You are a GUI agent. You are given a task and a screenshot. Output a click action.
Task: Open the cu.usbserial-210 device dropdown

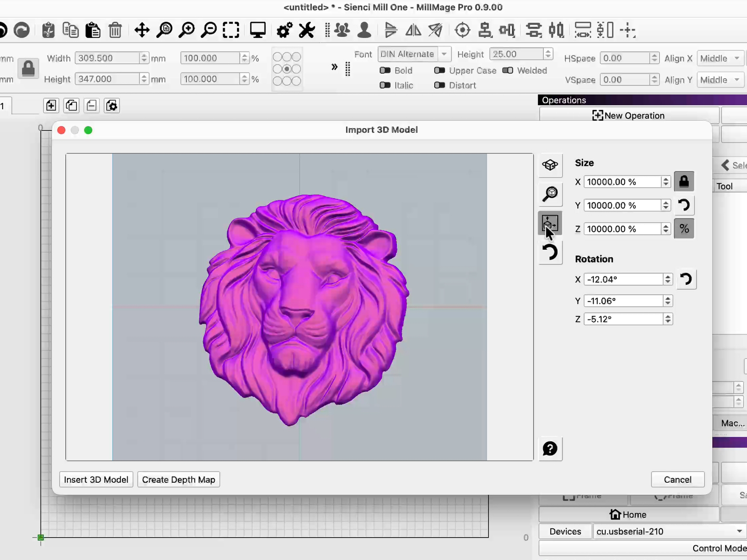(x=669, y=531)
